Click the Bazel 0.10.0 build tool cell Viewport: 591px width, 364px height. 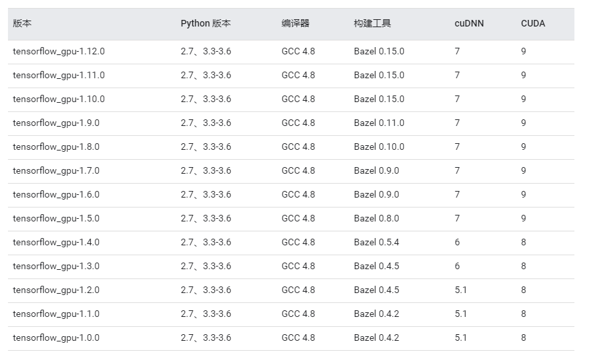(x=379, y=147)
